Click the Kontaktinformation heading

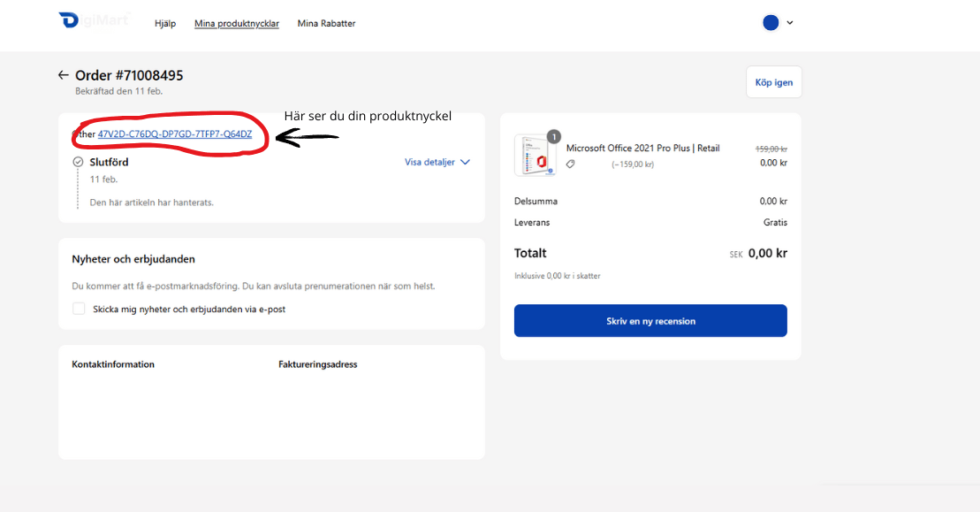pyautogui.click(x=113, y=364)
